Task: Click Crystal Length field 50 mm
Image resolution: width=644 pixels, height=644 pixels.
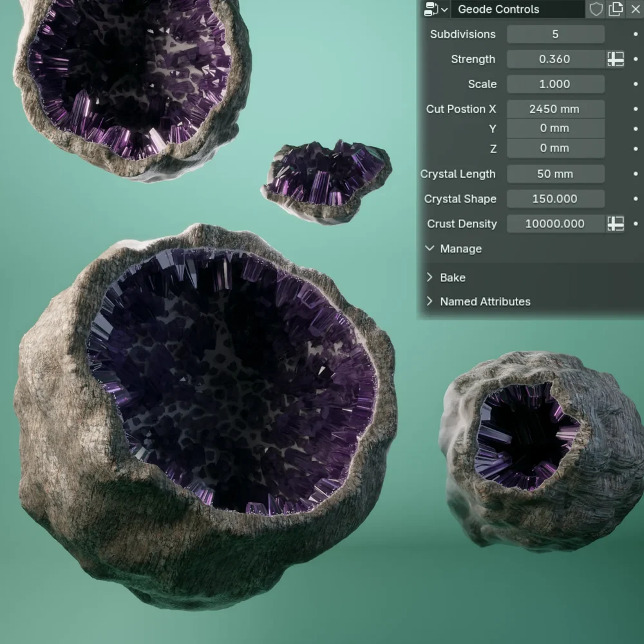Action: pyautogui.click(x=555, y=174)
